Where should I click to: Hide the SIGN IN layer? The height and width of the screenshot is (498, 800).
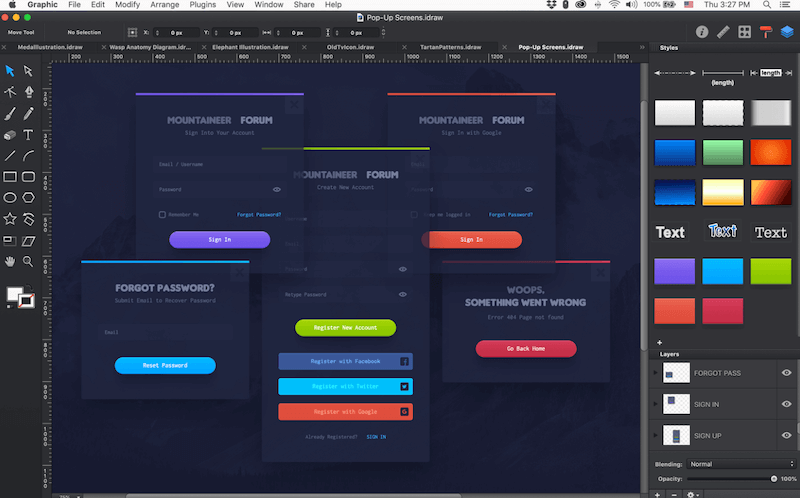pyautogui.click(x=786, y=404)
